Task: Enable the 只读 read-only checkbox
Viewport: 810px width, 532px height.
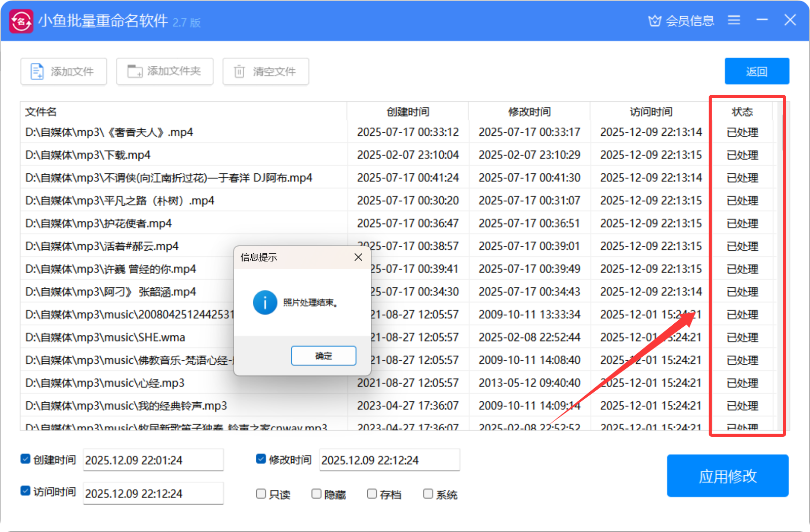Action: click(x=261, y=494)
